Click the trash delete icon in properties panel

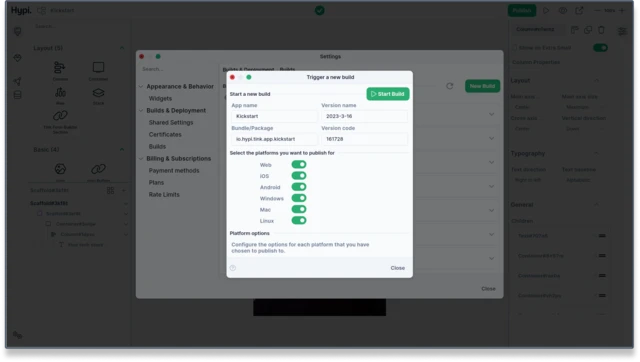(601, 30)
